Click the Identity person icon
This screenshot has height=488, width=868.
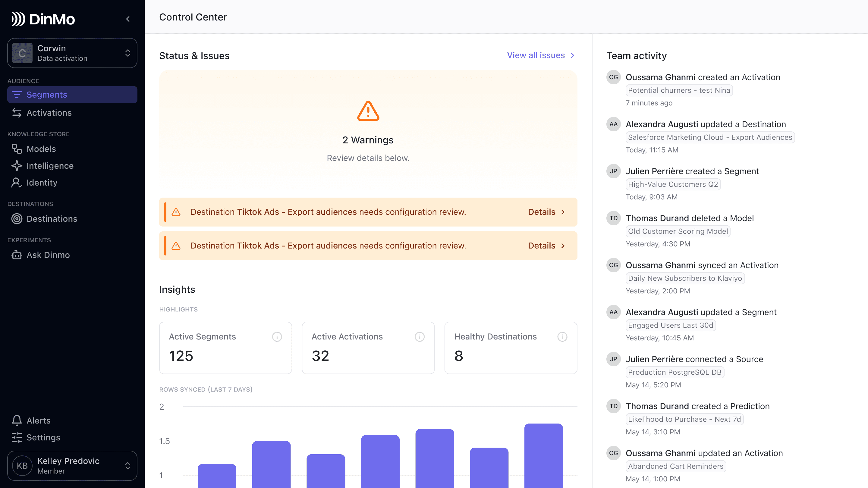click(17, 183)
